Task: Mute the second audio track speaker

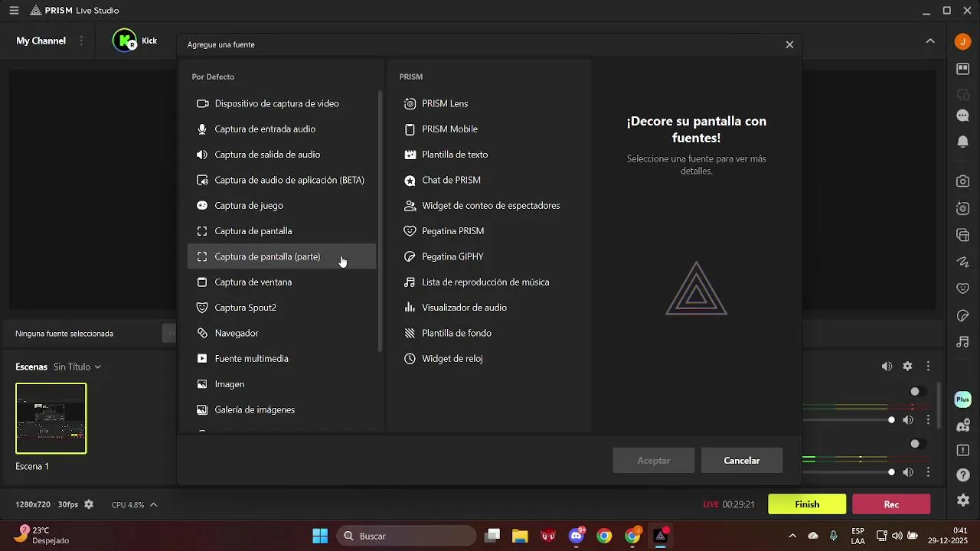Action: click(x=908, y=472)
